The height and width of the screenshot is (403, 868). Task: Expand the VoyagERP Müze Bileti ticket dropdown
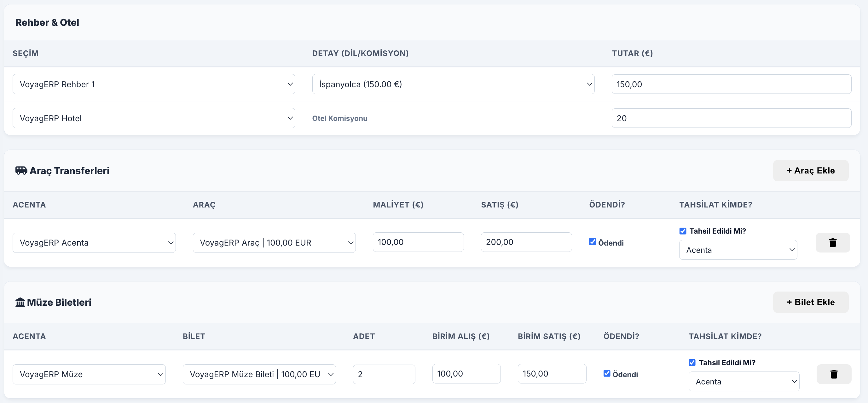pyautogui.click(x=259, y=374)
